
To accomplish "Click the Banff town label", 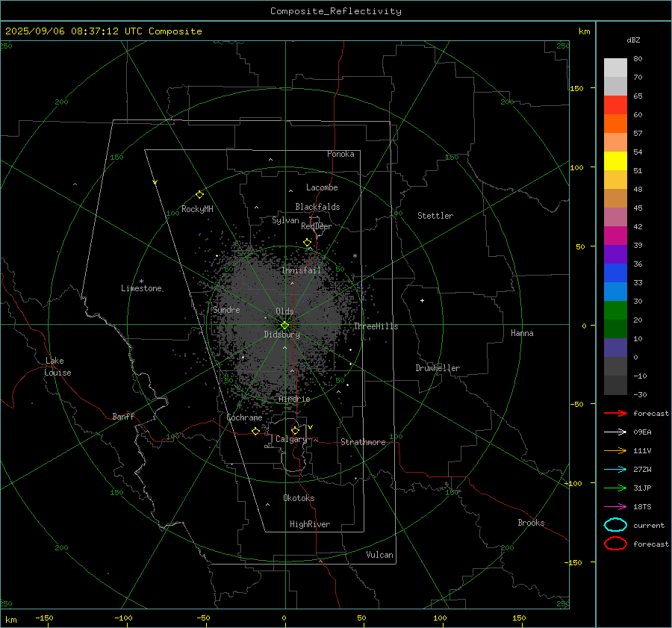I will (123, 416).
